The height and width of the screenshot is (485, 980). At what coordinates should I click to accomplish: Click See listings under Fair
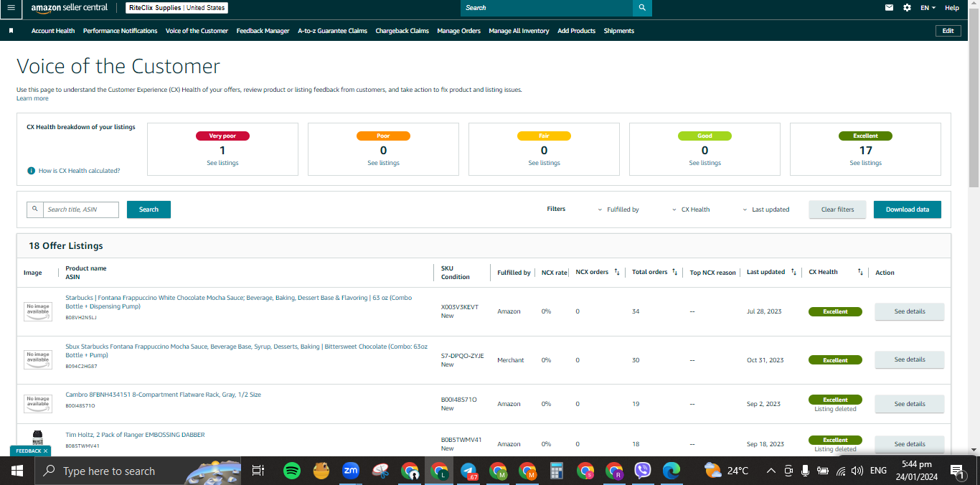(544, 163)
